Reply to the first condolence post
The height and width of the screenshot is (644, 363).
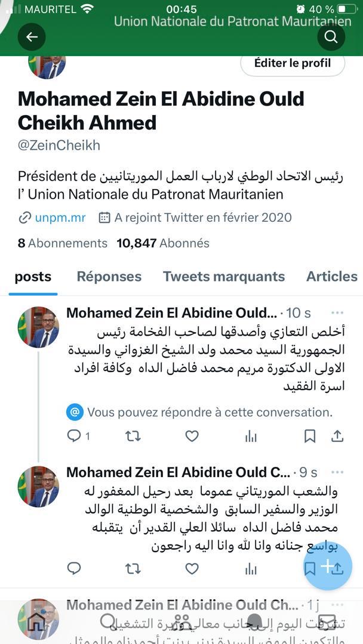(74, 436)
